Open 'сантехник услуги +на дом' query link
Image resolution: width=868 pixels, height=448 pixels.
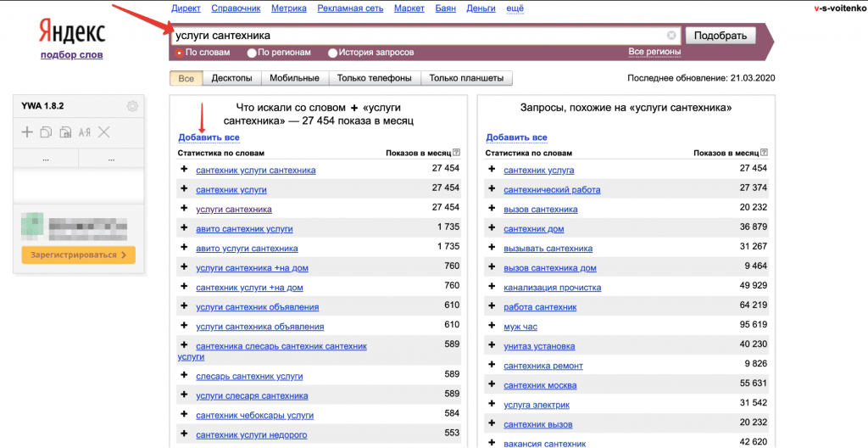click(x=250, y=287)
